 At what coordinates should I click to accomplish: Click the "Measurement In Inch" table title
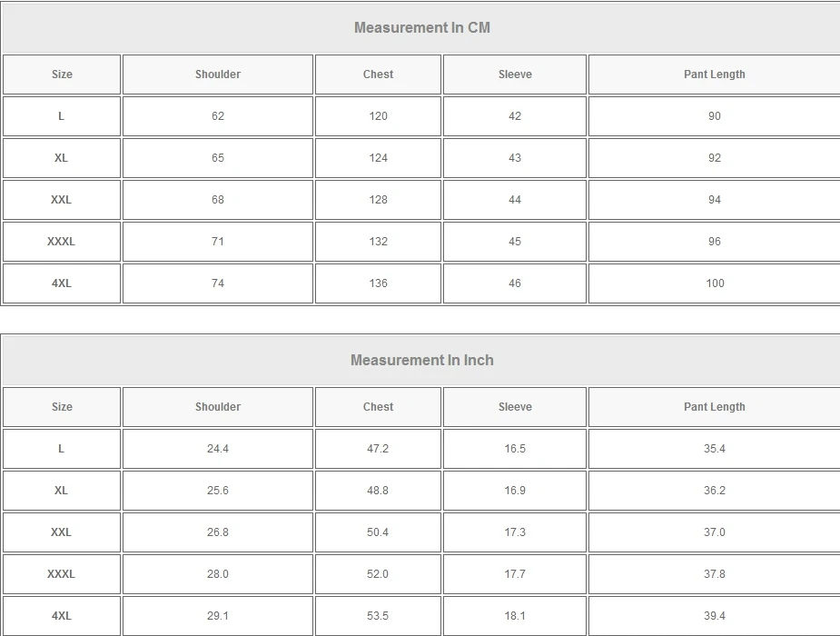coord(421,360)
